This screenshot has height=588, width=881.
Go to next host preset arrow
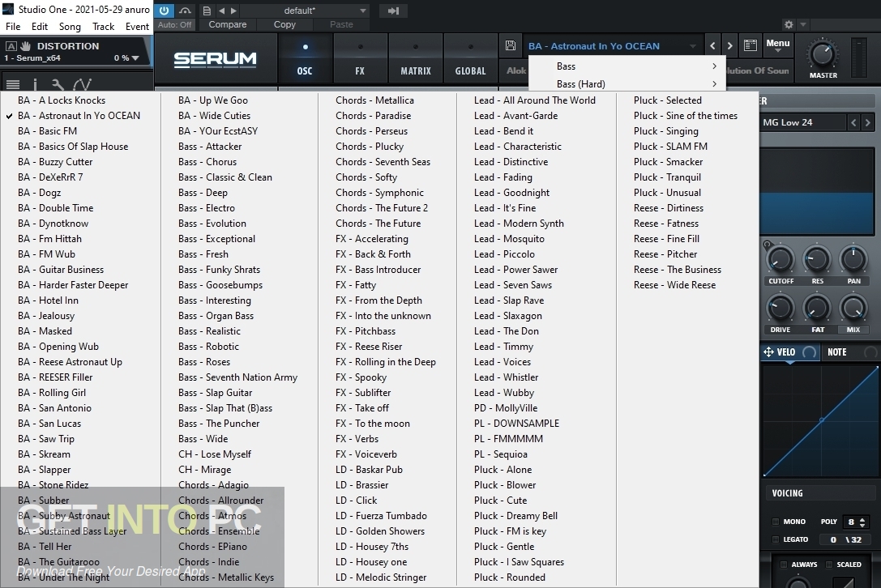coord(233,11)
